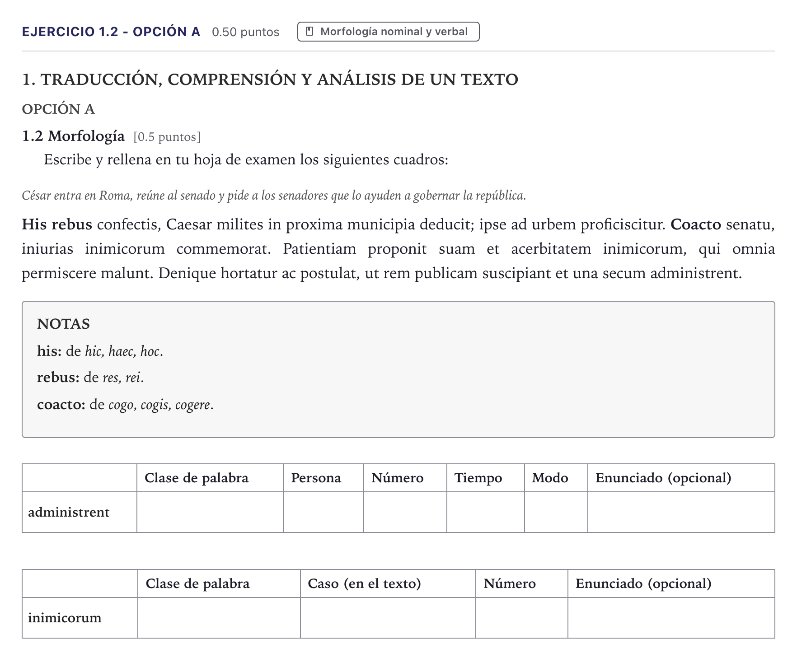Click the title 'TRADUCCIÓN, COMPRENSIÓN Y ANÁLISIS DE UN TEXTO'
797x672 pixels.
point(279,79)
